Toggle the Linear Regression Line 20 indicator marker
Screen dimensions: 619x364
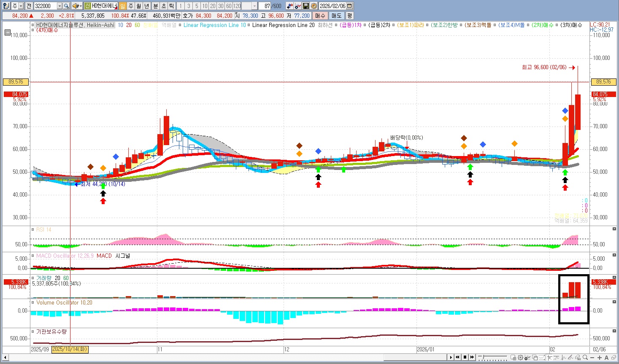[x=249, y=25]
